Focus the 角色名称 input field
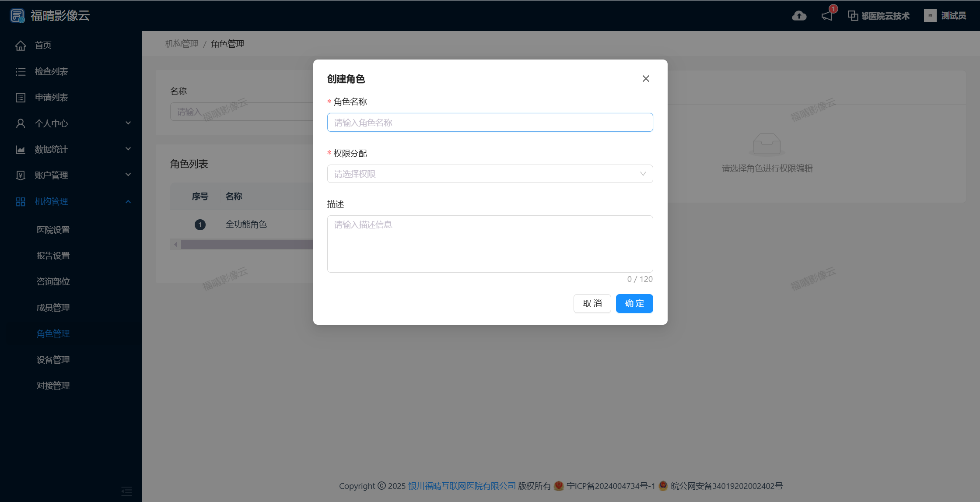Screen dimensions: 980x502 (x=490, y=123)
